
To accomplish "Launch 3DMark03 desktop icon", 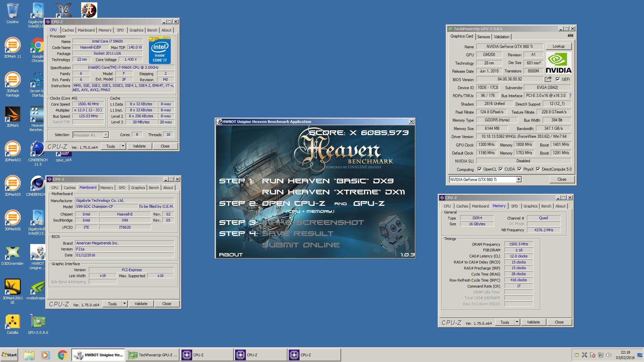I will coord(12,151).
